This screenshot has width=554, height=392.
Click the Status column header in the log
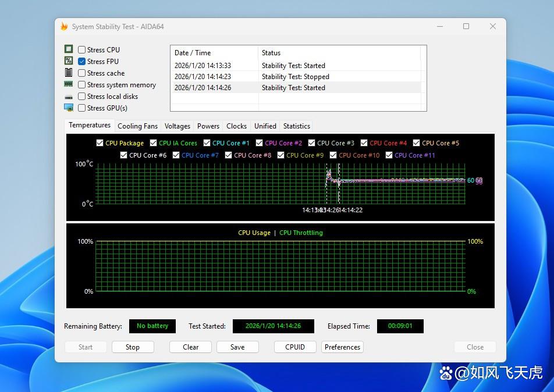point(339,53)
